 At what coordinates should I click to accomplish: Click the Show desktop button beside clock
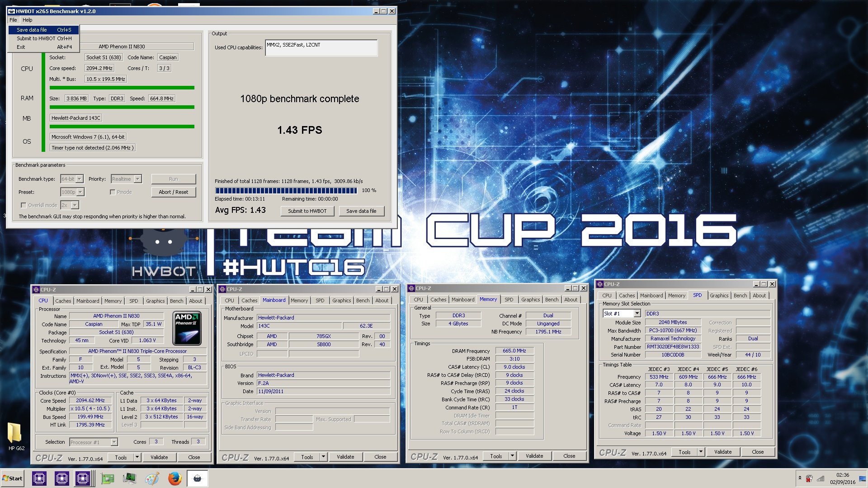863,478
